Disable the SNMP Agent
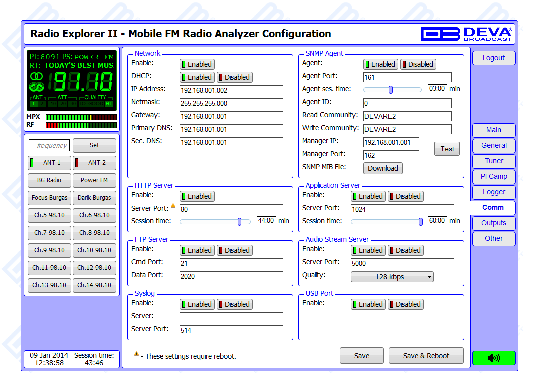This screenshot has height=392, width=539. (x=418, y=64)
